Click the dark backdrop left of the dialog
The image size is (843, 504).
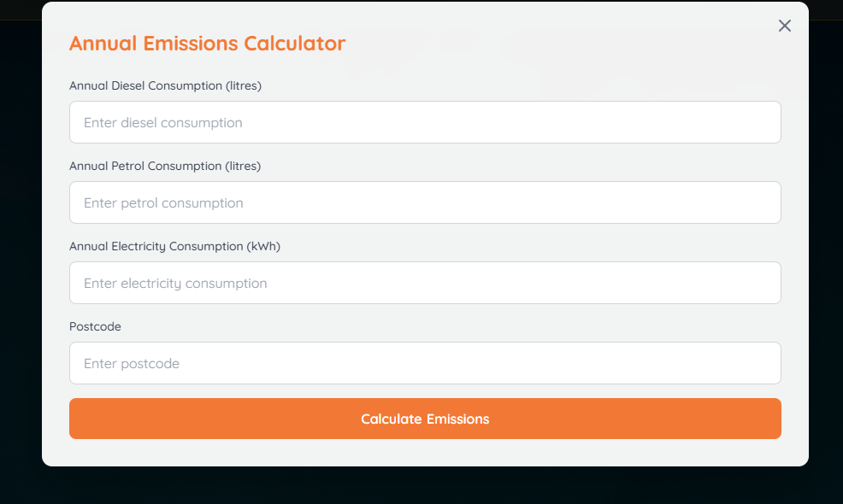tap(21, 256)
